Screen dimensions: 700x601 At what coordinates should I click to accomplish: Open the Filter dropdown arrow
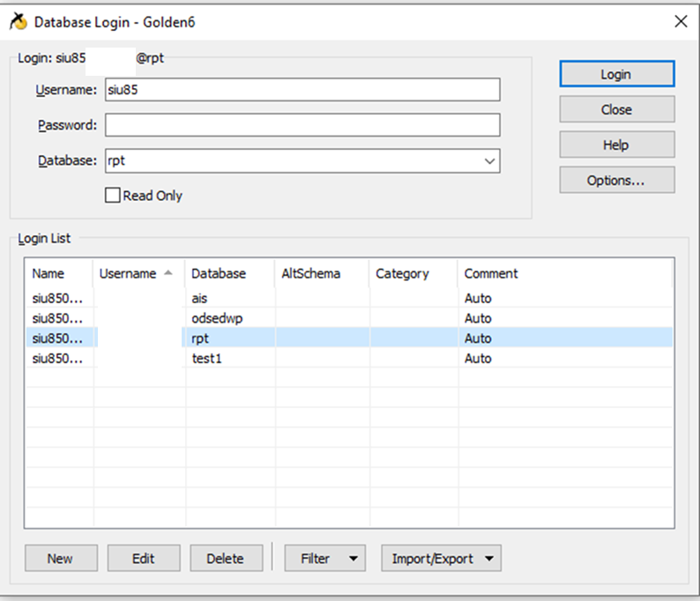pyautogui.click(x=354, y=558)
